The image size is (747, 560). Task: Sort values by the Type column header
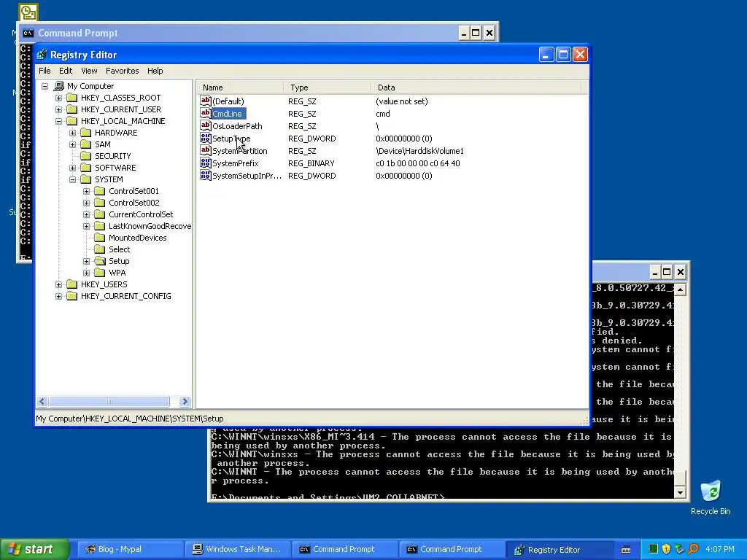pos(328,87)
